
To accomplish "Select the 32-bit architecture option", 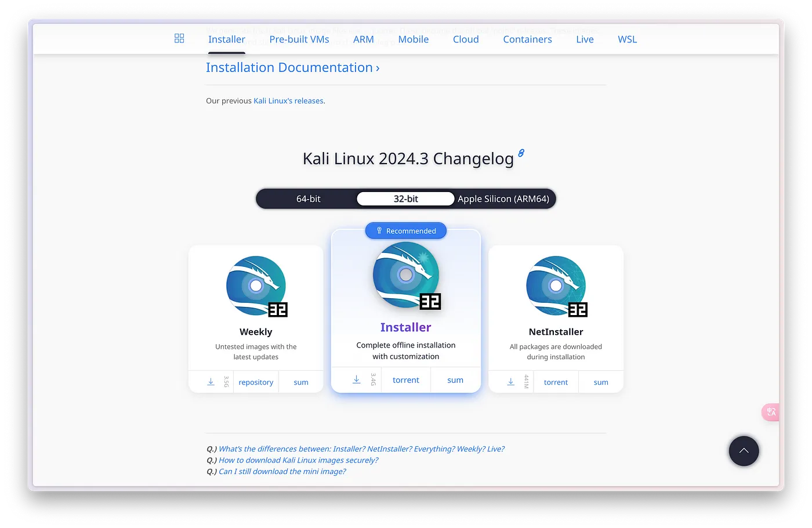I will [x=406, y=199].
